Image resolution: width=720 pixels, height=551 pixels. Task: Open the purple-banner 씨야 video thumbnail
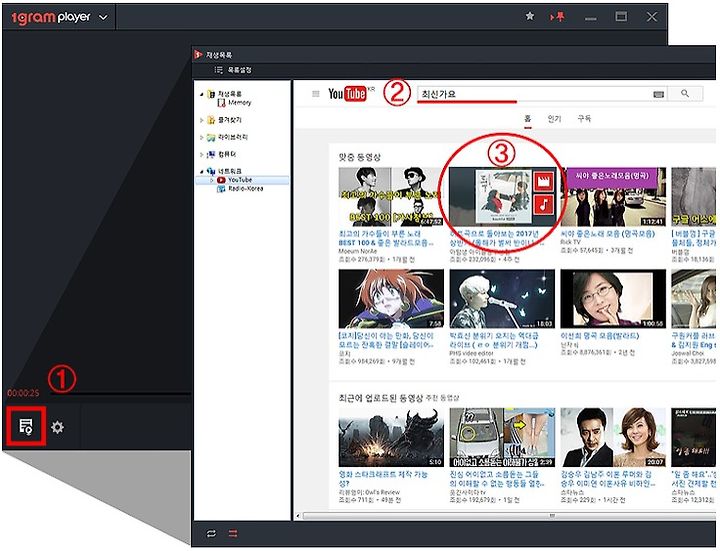(x=613, y=197)
